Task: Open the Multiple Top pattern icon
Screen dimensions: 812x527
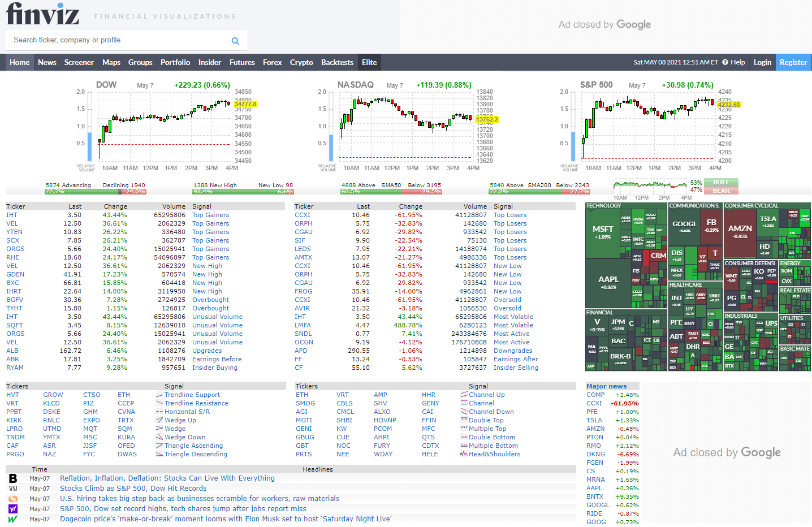Action: click(x=464, y=429)
